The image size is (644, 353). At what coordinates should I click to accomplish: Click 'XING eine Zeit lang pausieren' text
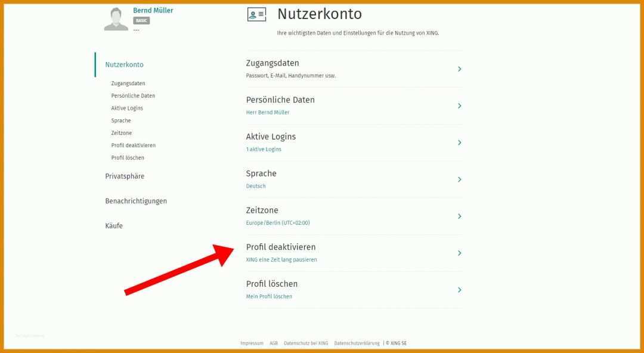tap(281, 260)
